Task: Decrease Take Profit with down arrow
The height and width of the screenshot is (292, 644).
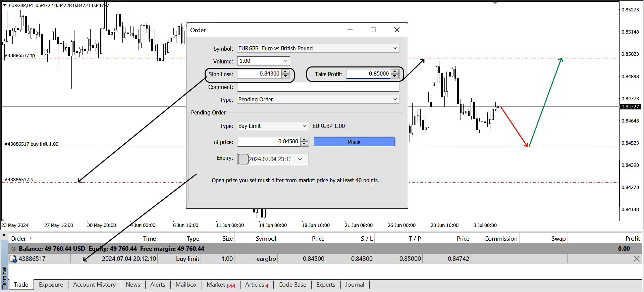Action: (x=395, y=76)
